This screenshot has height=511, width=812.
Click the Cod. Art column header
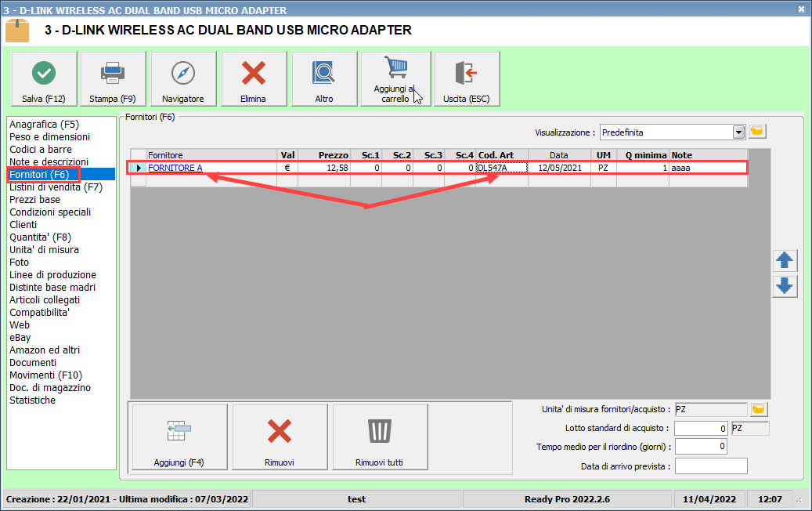point(502,155)
